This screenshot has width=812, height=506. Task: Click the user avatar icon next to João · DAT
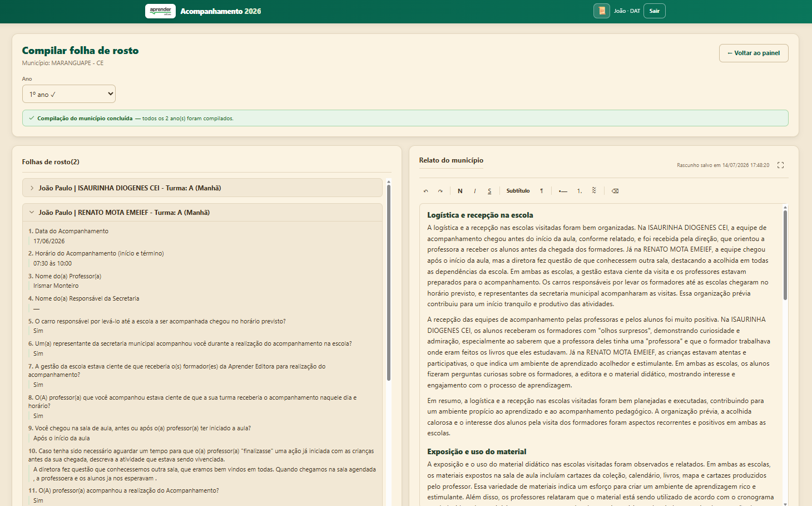(x=602, y=11)
